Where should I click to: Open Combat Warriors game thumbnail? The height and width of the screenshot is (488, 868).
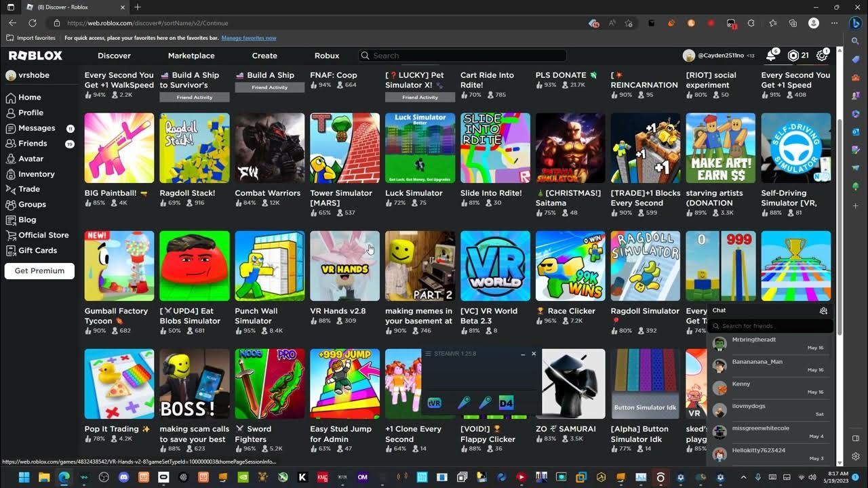[x=270, y=148]
